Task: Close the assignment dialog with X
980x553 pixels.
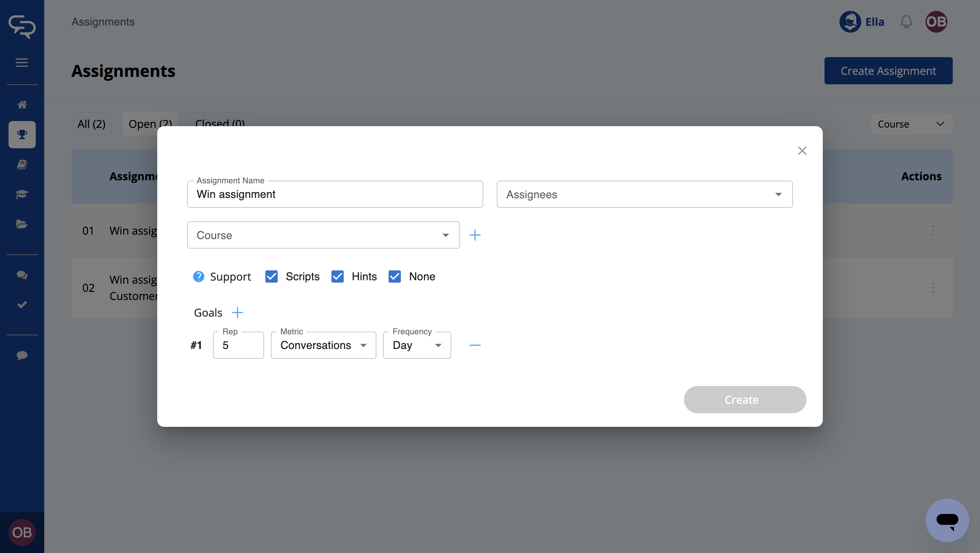Action: coord(802,151)
